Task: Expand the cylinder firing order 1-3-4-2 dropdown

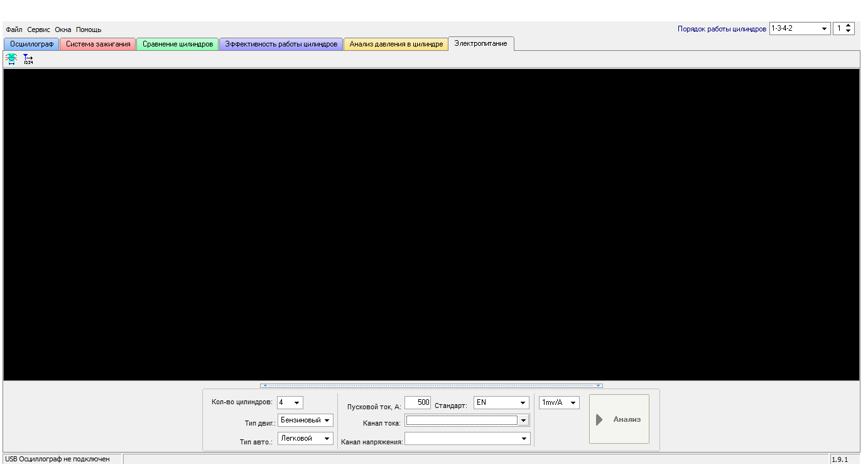Action: 825,29
